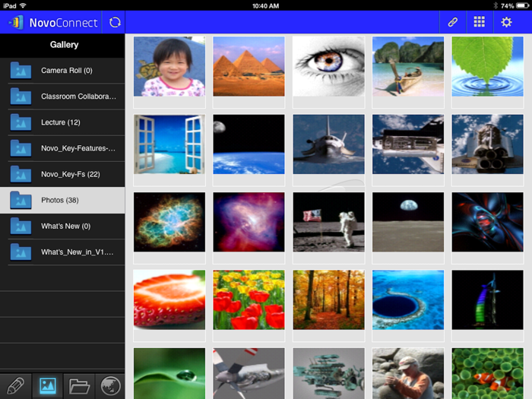Tap the refresh sync icon
Screen dimensions: 532x399
(x=115, y=22)
